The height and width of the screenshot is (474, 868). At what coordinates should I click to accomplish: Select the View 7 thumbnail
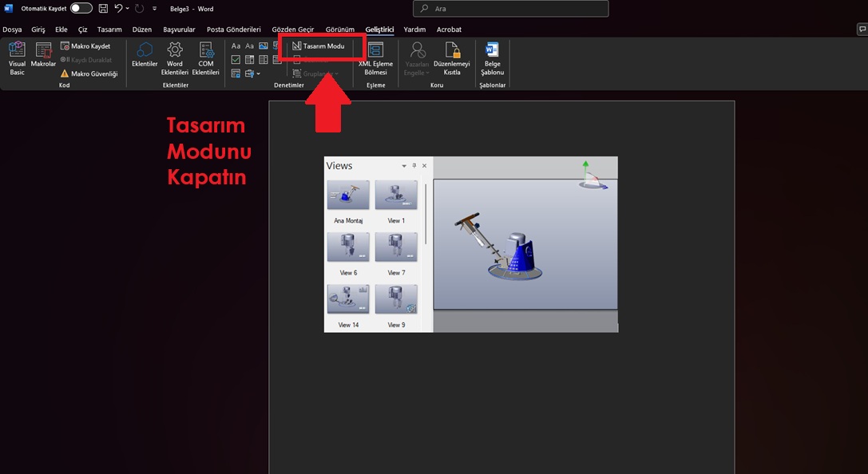tap(396, 247)
